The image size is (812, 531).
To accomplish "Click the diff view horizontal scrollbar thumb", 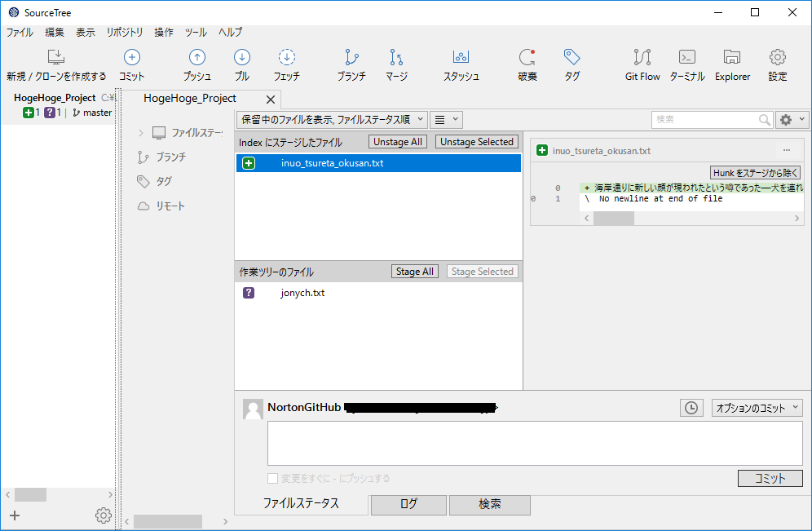I will pyautogui.click(x=614, y=219).
